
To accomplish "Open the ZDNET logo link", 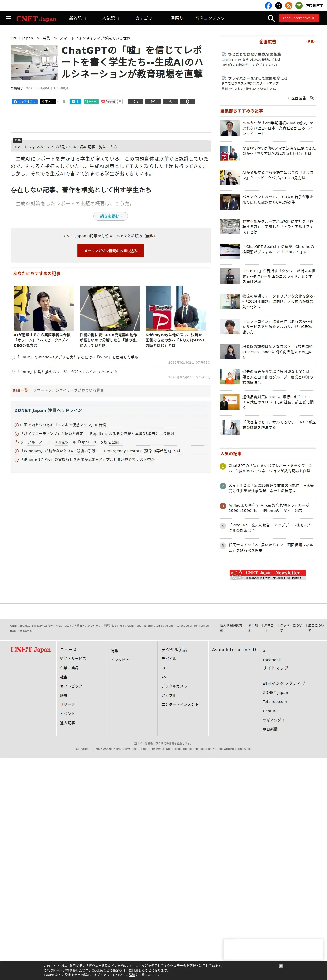I will [x=315, y=6].
